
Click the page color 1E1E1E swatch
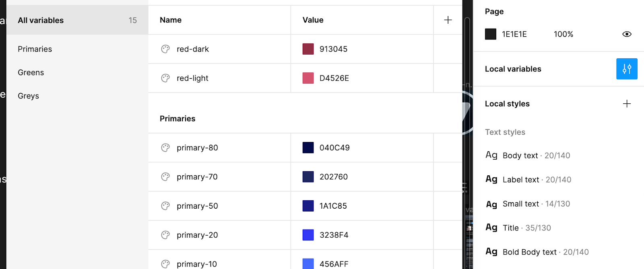pos(491,34)
